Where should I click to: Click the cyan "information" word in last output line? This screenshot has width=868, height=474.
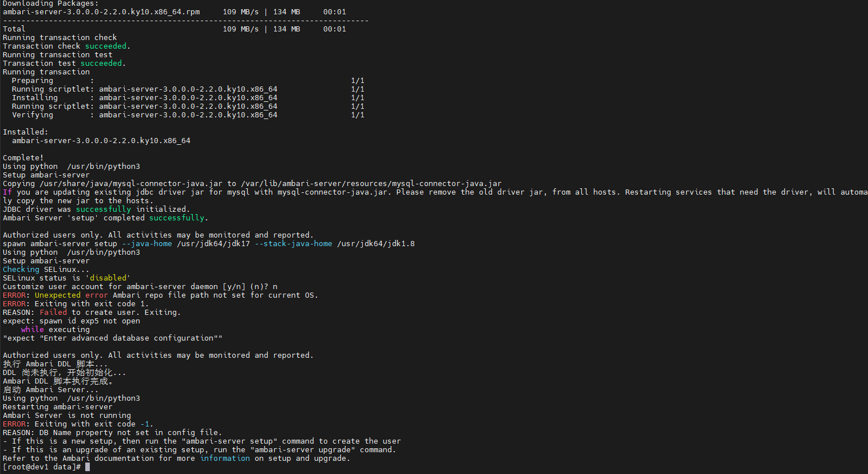coord(225,459)
